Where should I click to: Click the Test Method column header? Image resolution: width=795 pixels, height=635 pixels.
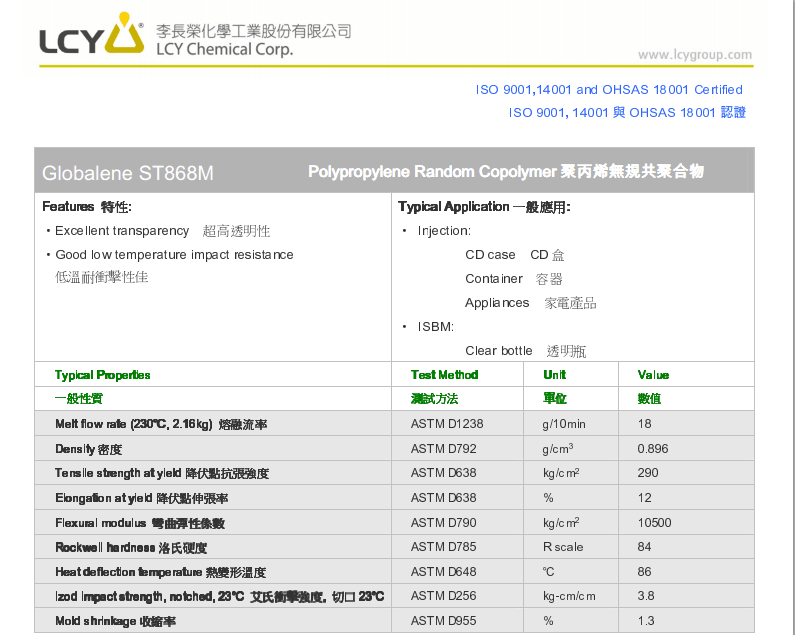pos(445,375)
